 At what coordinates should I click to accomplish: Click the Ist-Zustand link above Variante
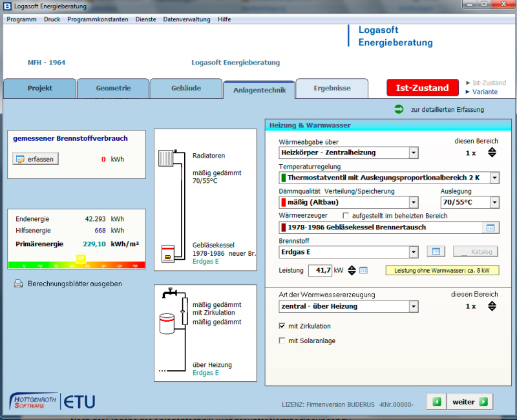(489, 83)
